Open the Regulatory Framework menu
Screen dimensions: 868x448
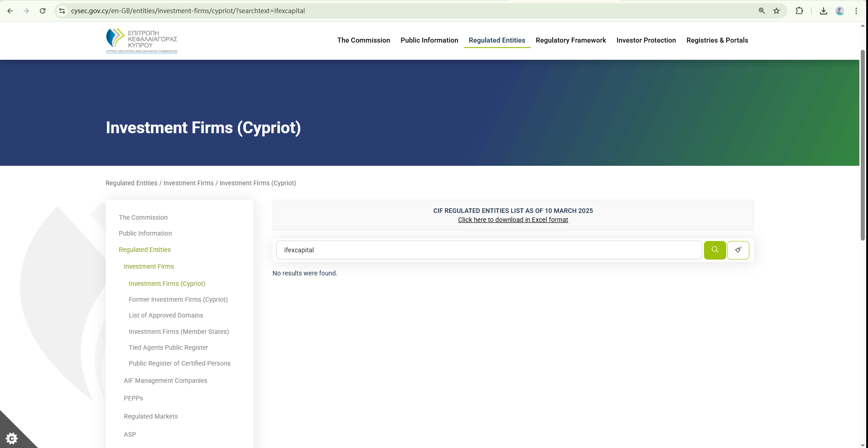pos(570,40)
